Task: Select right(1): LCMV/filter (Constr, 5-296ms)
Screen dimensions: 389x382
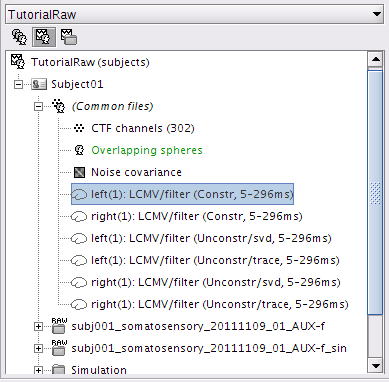Action: pyautogui.click(x=197, y=216)
